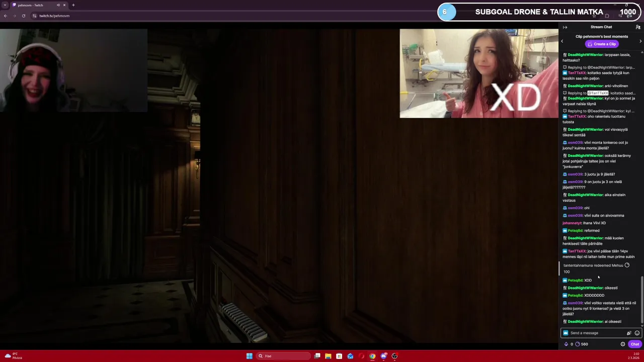The image size is (644, 362).
Task: Open chat identity crown badge
Action: [x=566, y=333]
